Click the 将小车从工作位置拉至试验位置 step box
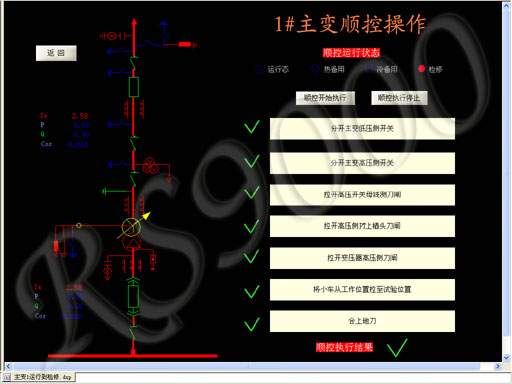Image resolution: width=512 pixels, height=384 pixels. pyautogui.click(x=362, y=290)
